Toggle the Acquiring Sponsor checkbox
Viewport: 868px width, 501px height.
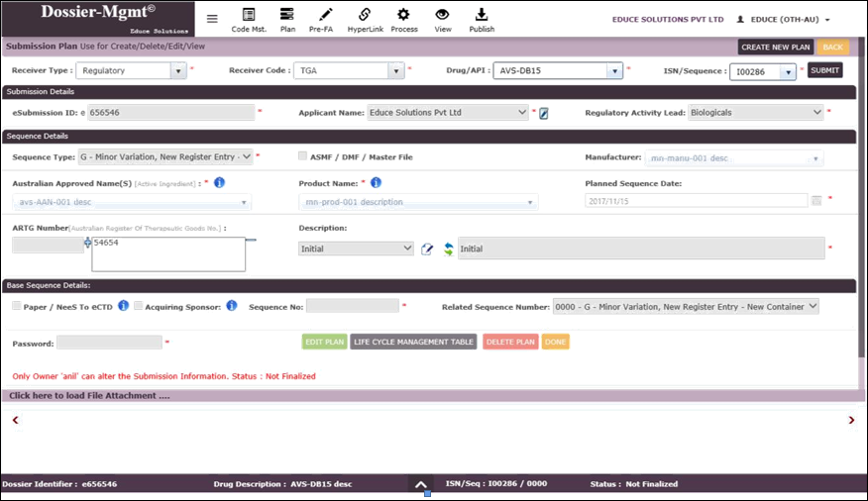139,306
